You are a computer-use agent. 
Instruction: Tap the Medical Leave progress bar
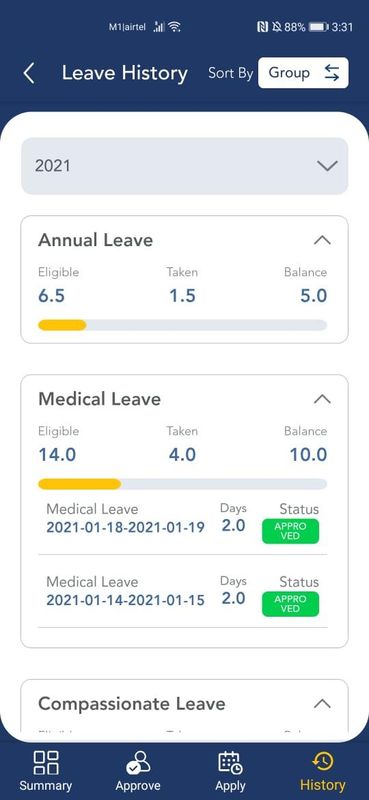click(x=183, y=484)
